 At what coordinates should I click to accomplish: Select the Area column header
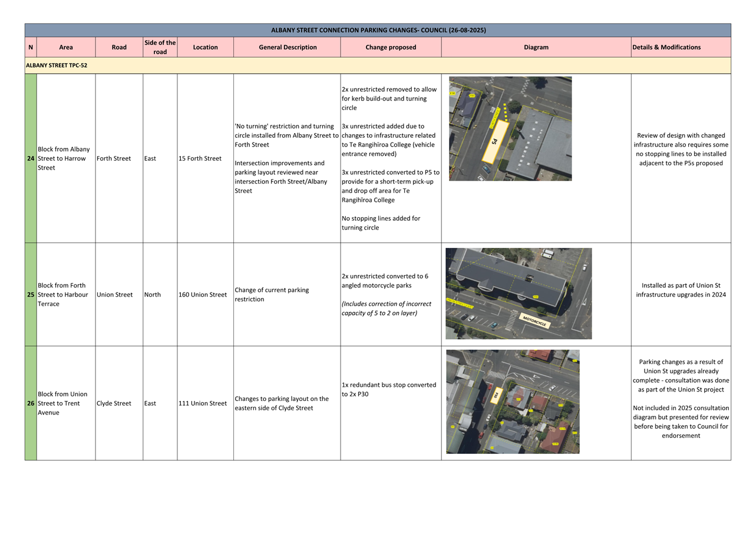(66, 47)
